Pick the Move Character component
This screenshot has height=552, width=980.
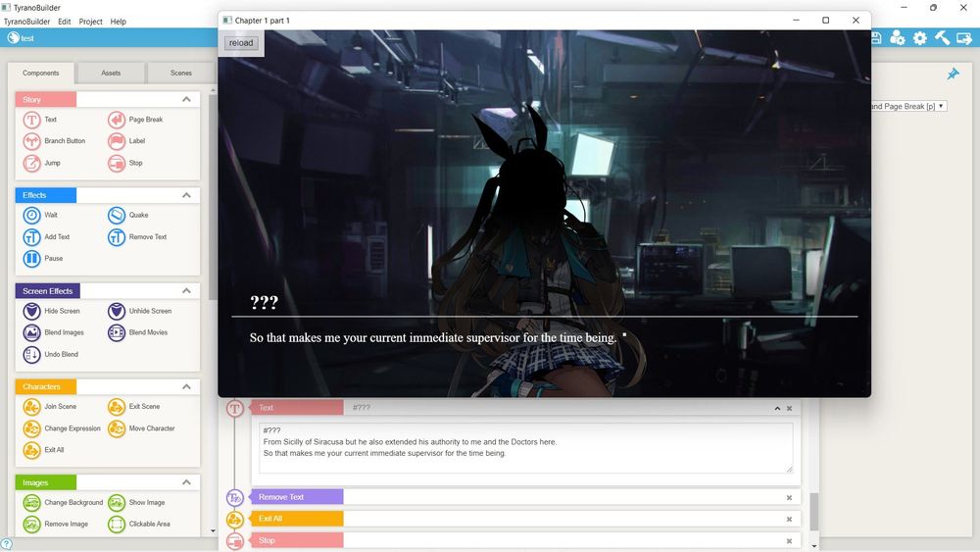(141, 428)
